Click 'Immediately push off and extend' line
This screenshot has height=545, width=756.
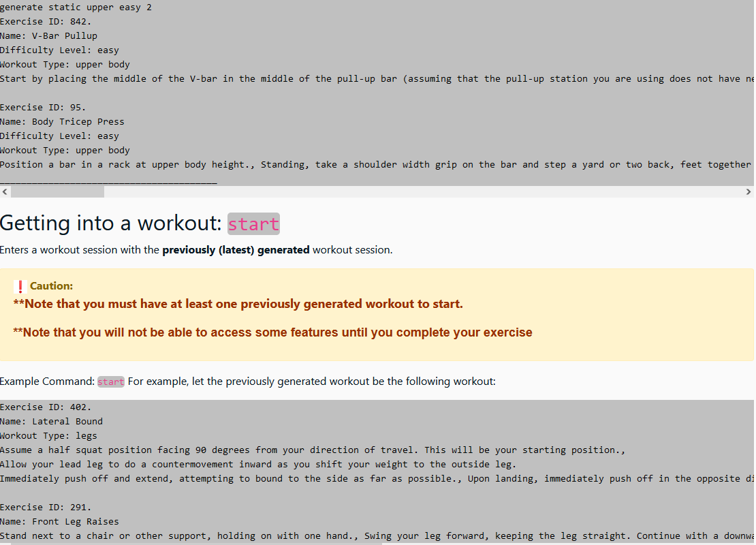[x=377, y=479]
